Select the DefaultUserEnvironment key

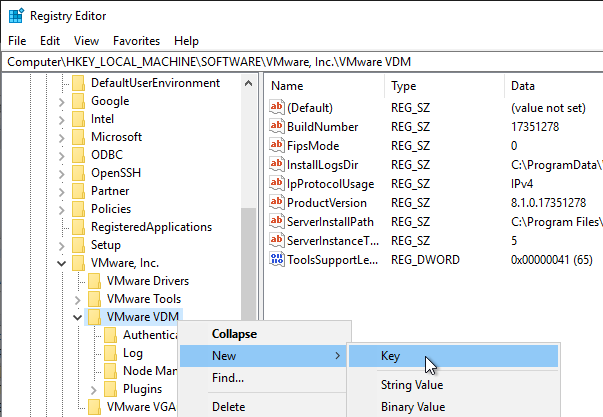155,83
